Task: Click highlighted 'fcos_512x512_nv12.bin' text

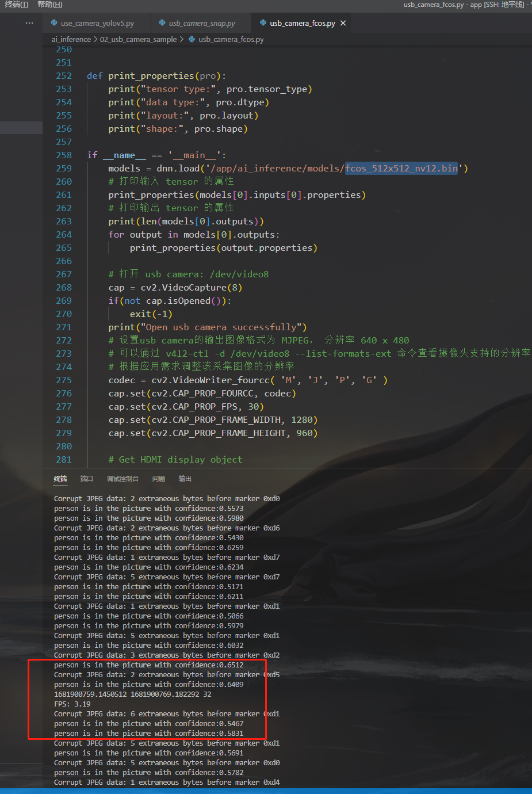Action: pos(401,169)
